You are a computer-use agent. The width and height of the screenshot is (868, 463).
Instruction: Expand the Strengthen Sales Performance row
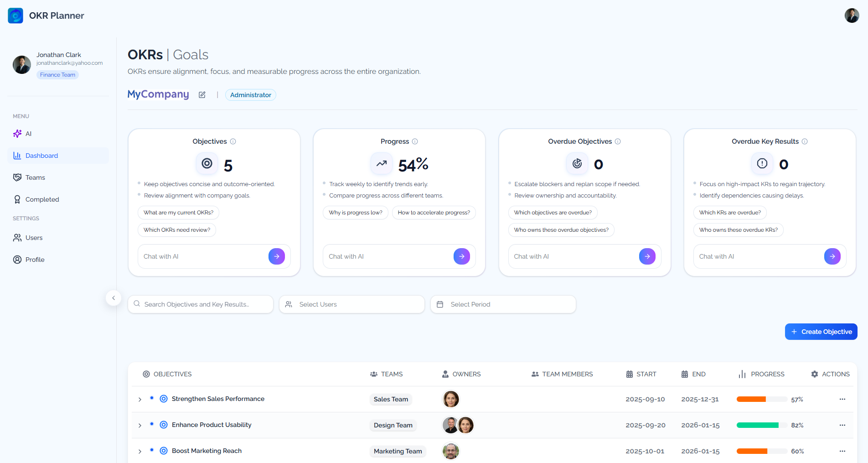tap(140, 400)
